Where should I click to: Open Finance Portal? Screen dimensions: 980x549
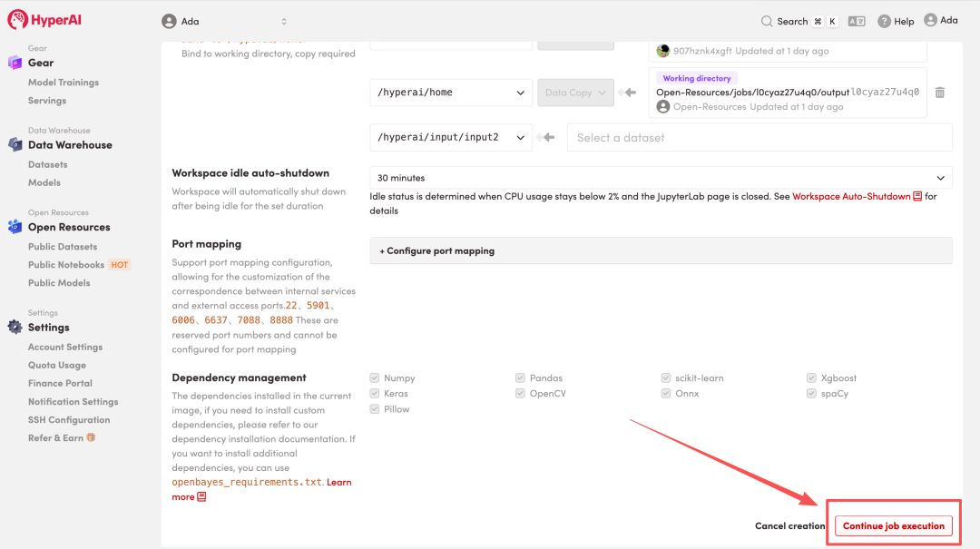60,383
